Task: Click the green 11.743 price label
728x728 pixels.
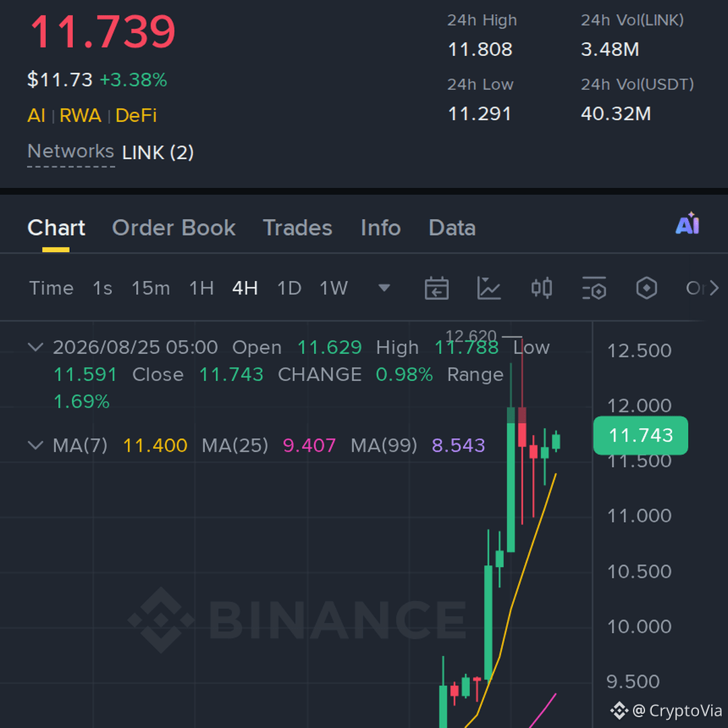Action: [641, 435]
